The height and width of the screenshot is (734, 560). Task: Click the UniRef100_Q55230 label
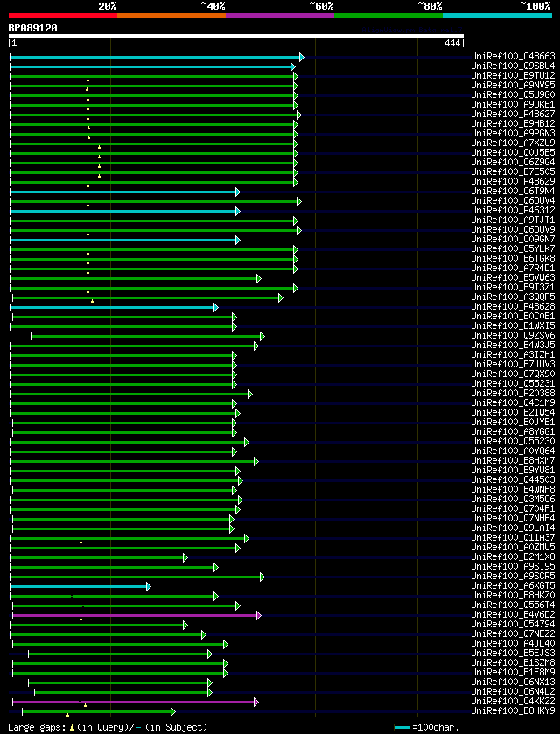[x=513, y=441]
